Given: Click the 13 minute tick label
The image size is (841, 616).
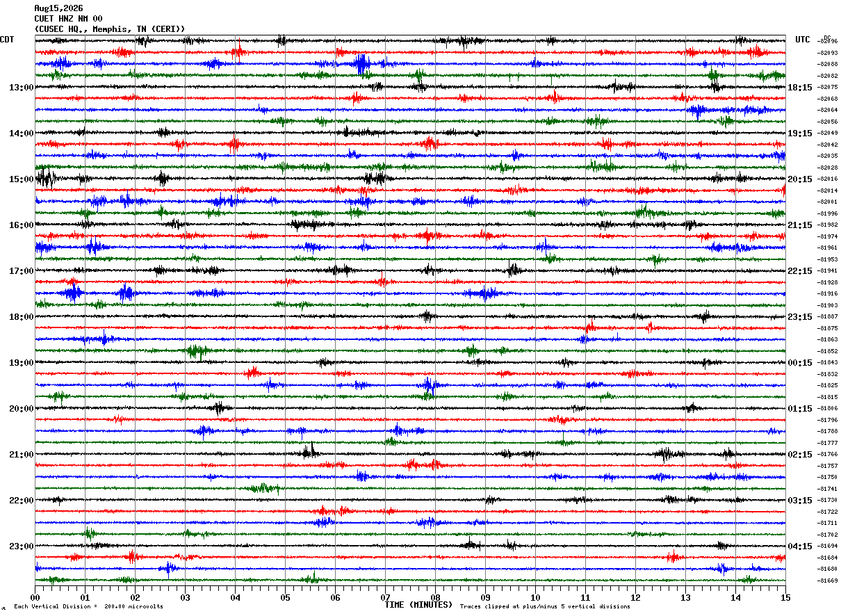Looking at the screenshot, I should [685, 597].
